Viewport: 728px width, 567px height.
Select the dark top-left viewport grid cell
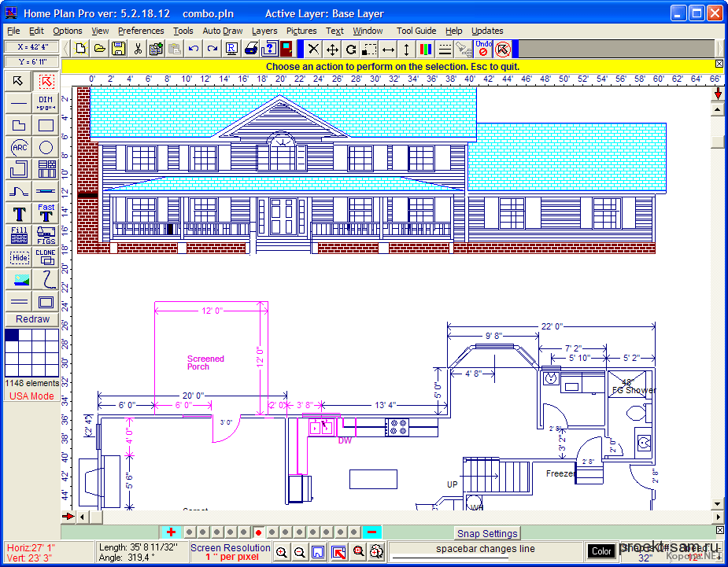point(12,335)
